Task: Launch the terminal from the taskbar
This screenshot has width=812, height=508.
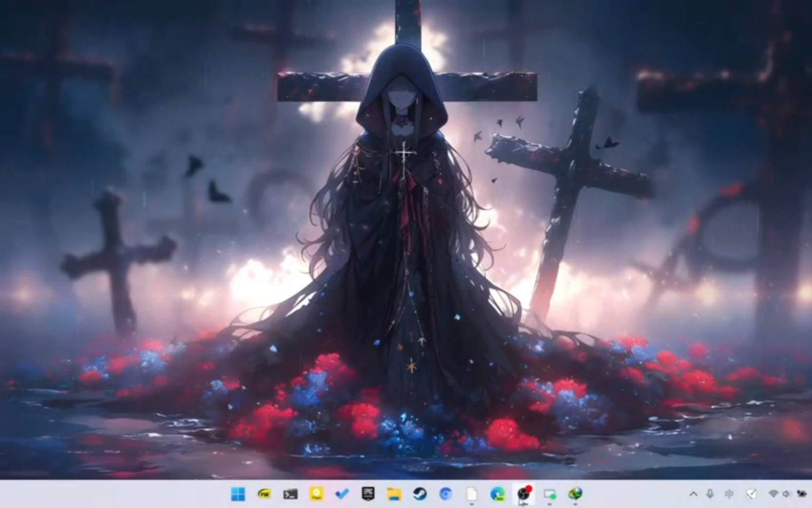Action: [x=290, y=494]
